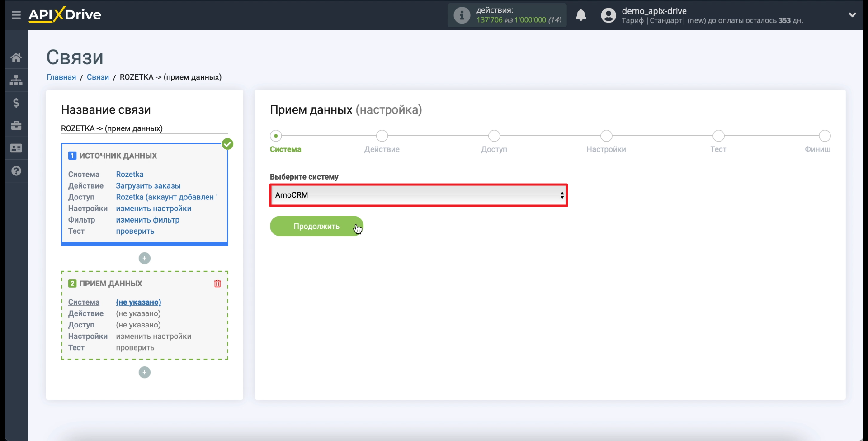Image resolution: width=868 pixels, height=441 pixels.
Task: Select the Доступ step circle
Action: click(x=494, y=136)
